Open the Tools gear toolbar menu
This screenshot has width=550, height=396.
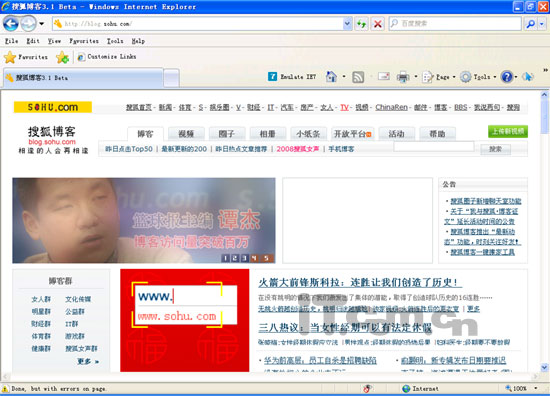478,77
